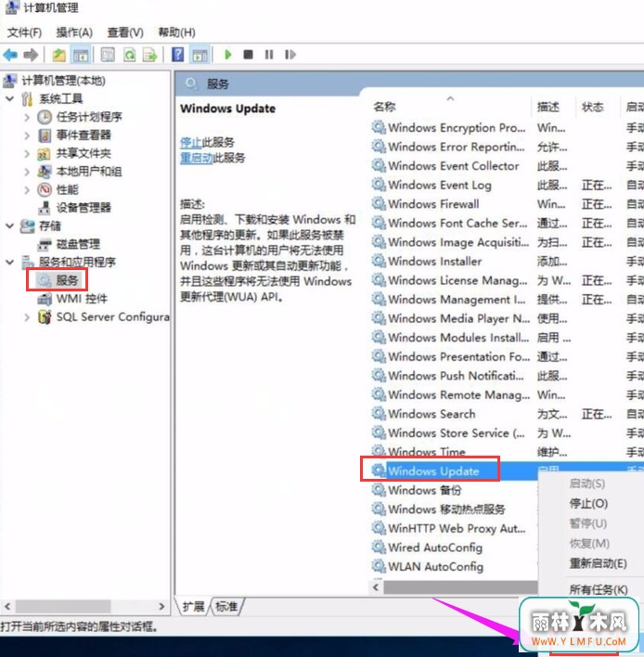
Task: Click the Properties toolbar icon
Action: [108, 55]
